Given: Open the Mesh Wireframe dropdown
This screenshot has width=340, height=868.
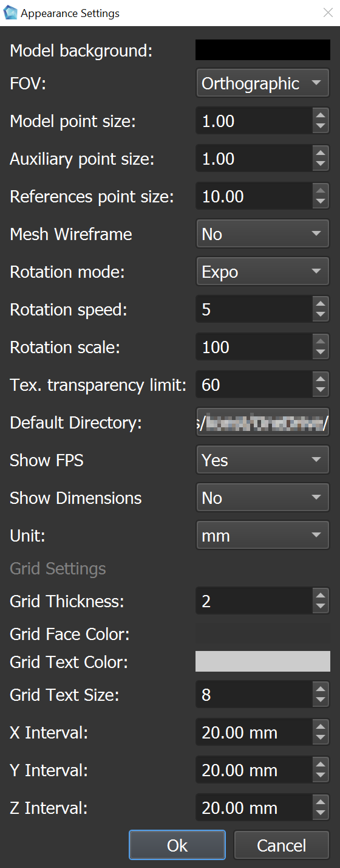Looking at the screenshot, I should pyautogui.click(x=262, y=234).
